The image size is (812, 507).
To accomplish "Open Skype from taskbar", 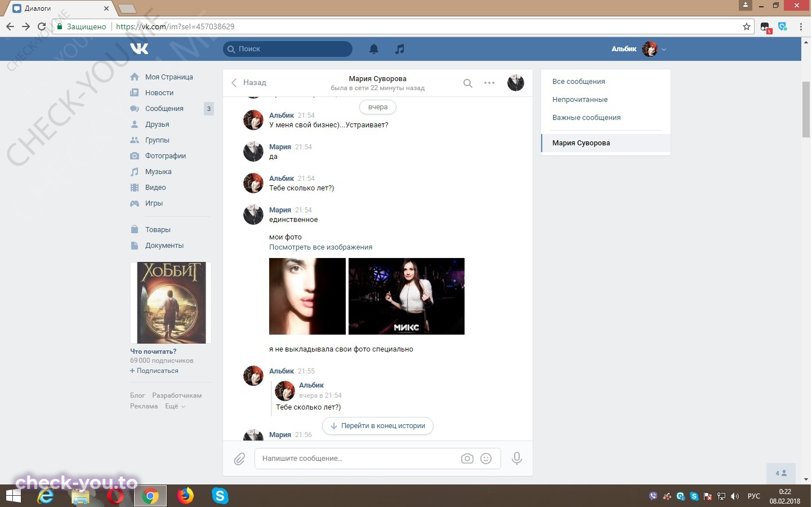I will point(220,496).
